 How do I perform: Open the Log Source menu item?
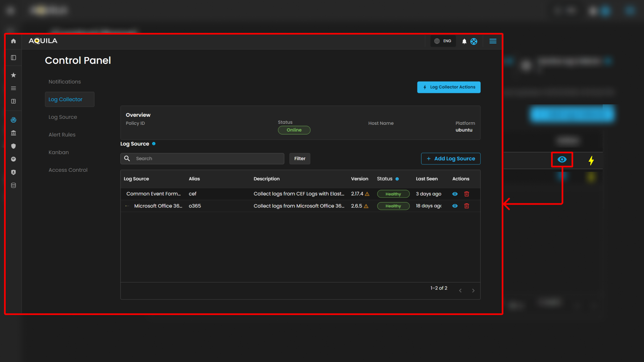pyautogui.click(x=63, y=117)
